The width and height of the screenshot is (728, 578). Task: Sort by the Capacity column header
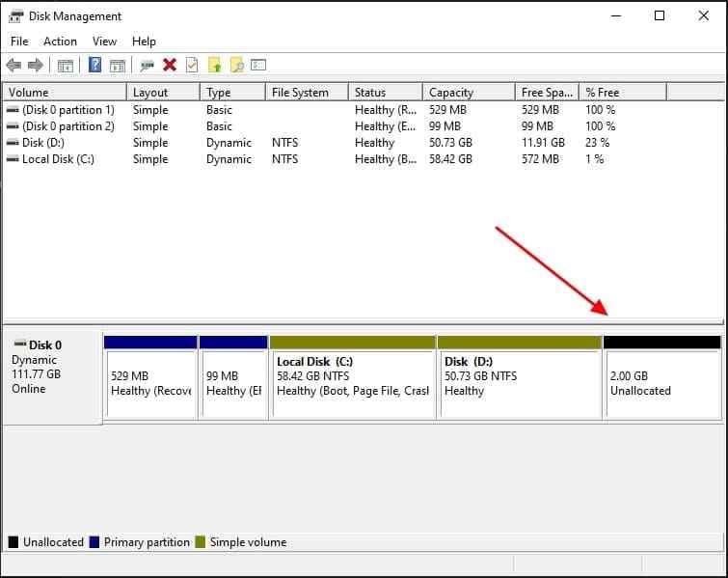[x=470, y=93]
